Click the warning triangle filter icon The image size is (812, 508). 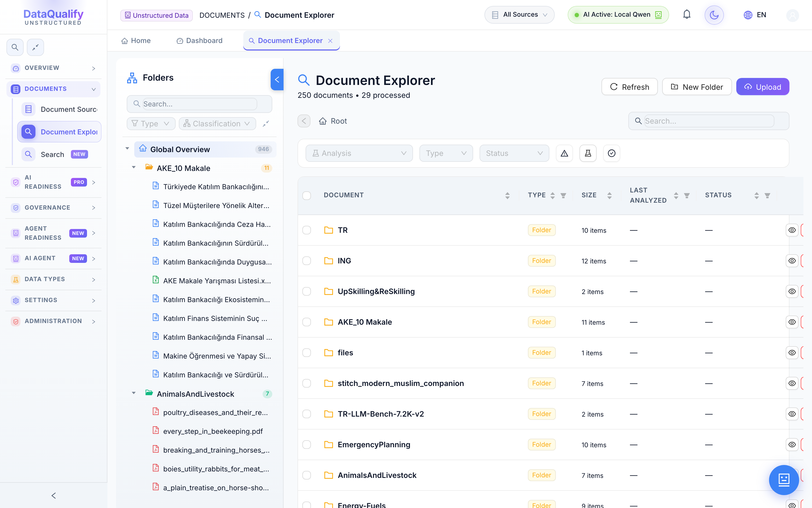coord(564,153)
